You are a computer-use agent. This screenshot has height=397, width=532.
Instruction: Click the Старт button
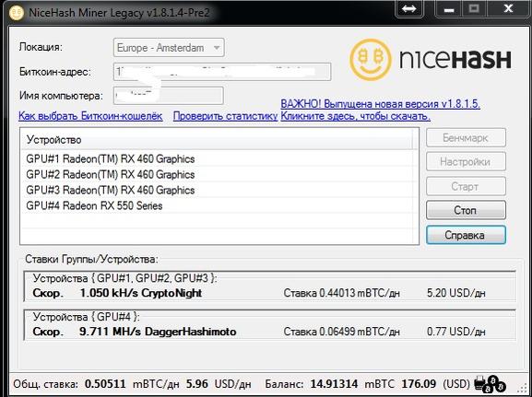(x=466, y=186)
